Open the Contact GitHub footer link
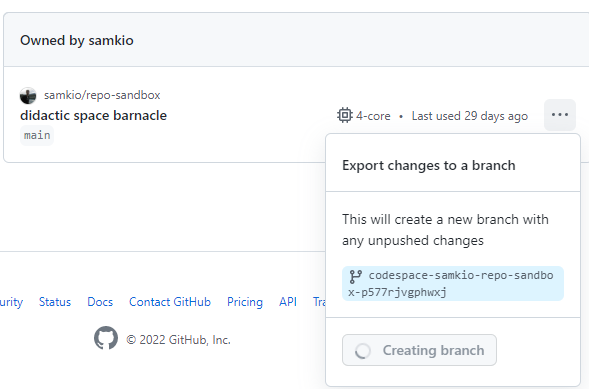The height and width of the screenshot is (389, 589). 170,302
